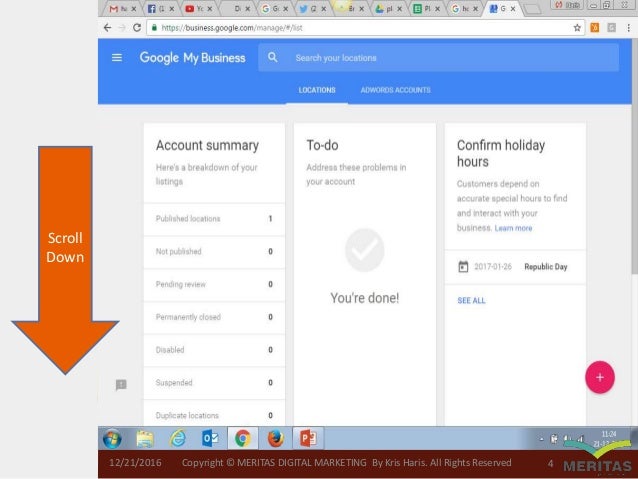Click the browser back arrow
638x479 pixels.
pos(107,28)
